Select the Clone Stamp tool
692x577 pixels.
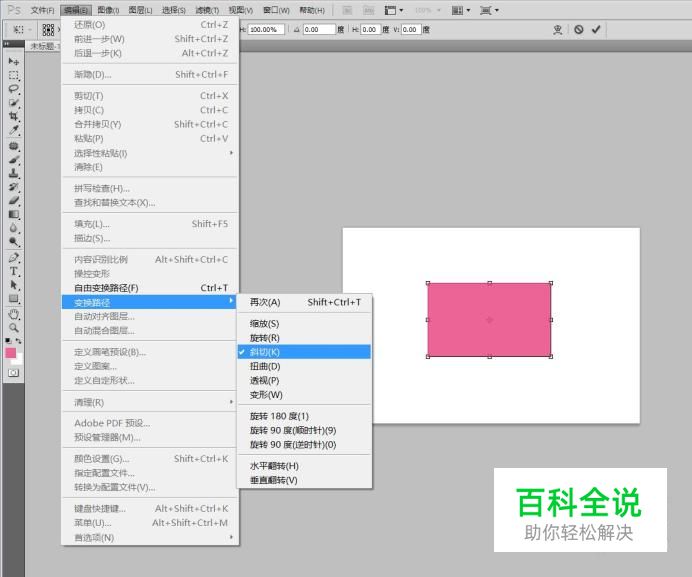(x=14, y=173)
